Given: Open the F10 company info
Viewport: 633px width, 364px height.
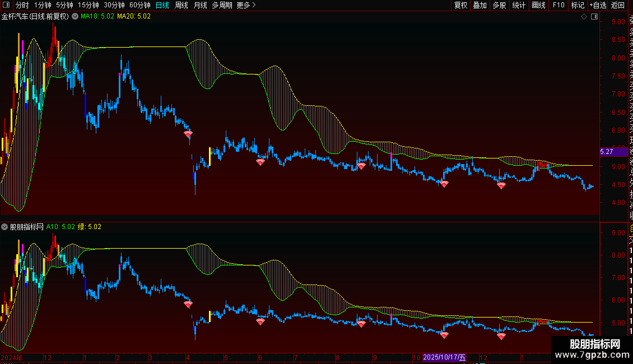Looking at the screenshot, I should pyautogui.click(x=558, y=5).
